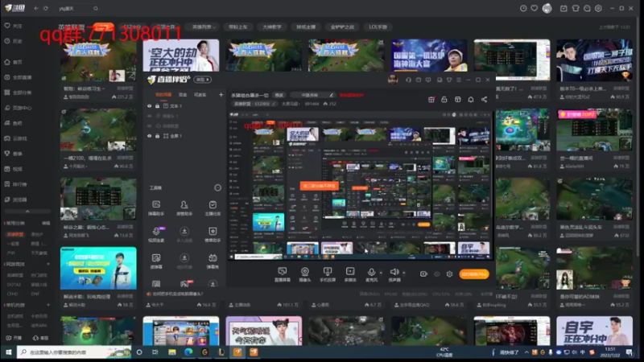Click Windows Start button
The image size is (644, 362).
point(8,352)
